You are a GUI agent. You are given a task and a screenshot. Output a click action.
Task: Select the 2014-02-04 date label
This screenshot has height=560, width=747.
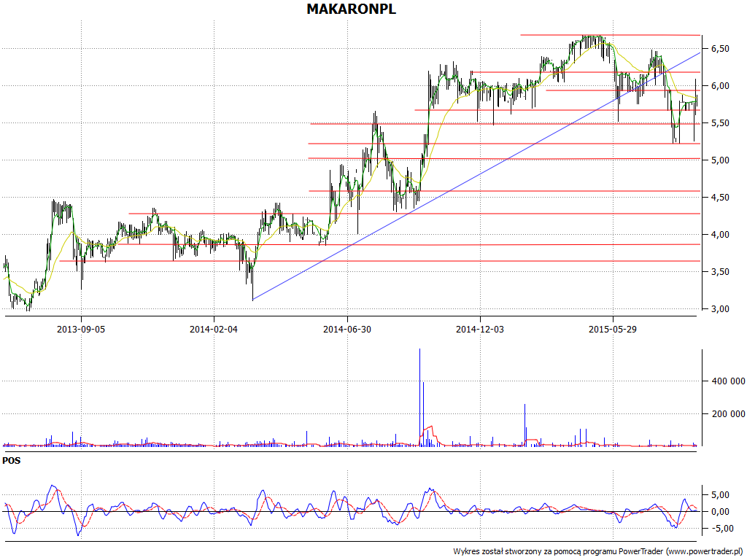pos(214,329)
